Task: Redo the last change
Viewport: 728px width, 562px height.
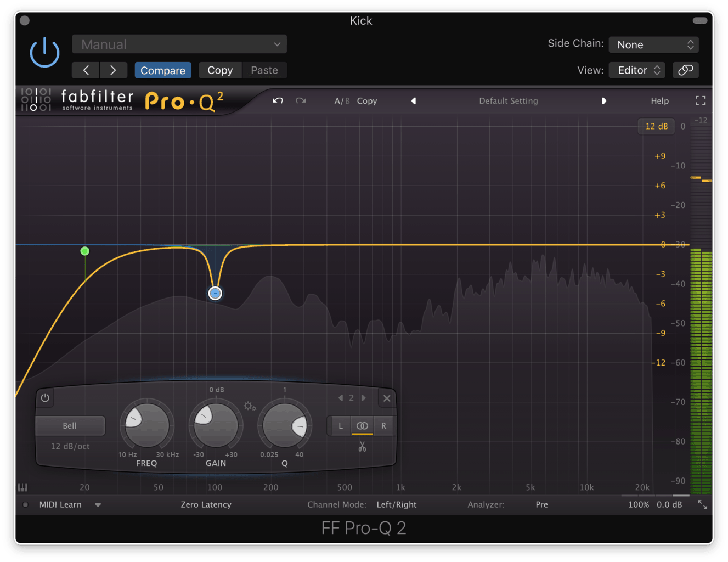Action: point(301,101)
